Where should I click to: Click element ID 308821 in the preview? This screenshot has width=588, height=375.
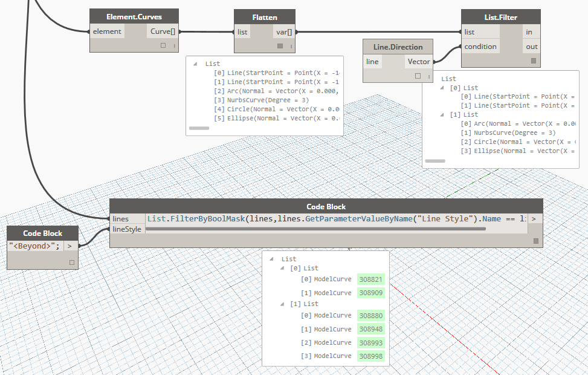[371, 279]
